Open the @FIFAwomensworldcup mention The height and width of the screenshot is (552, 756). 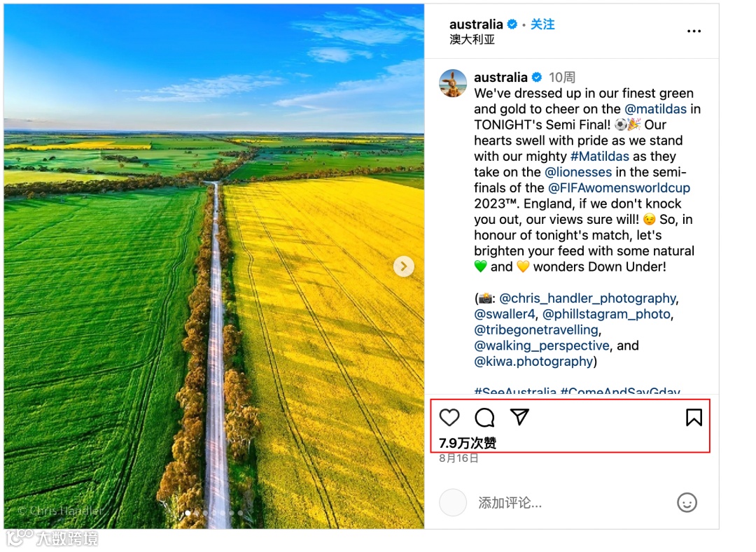(619, 188)
